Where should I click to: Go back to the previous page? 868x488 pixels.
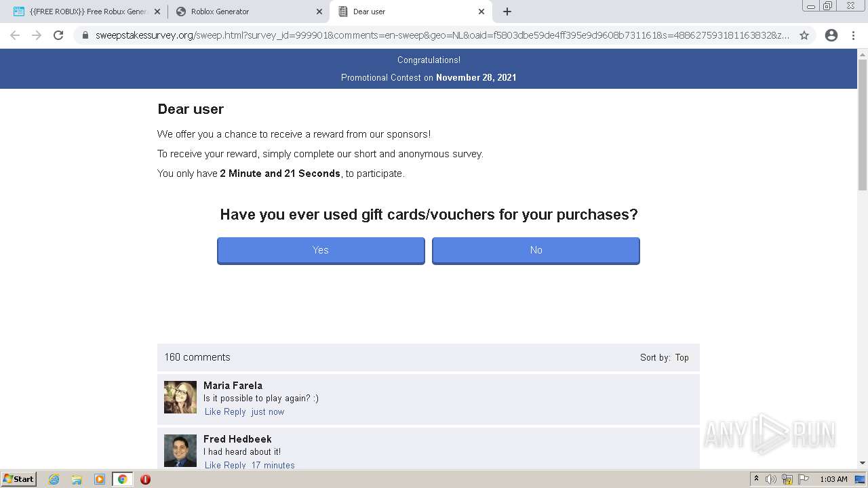click(x=15, y=35)
